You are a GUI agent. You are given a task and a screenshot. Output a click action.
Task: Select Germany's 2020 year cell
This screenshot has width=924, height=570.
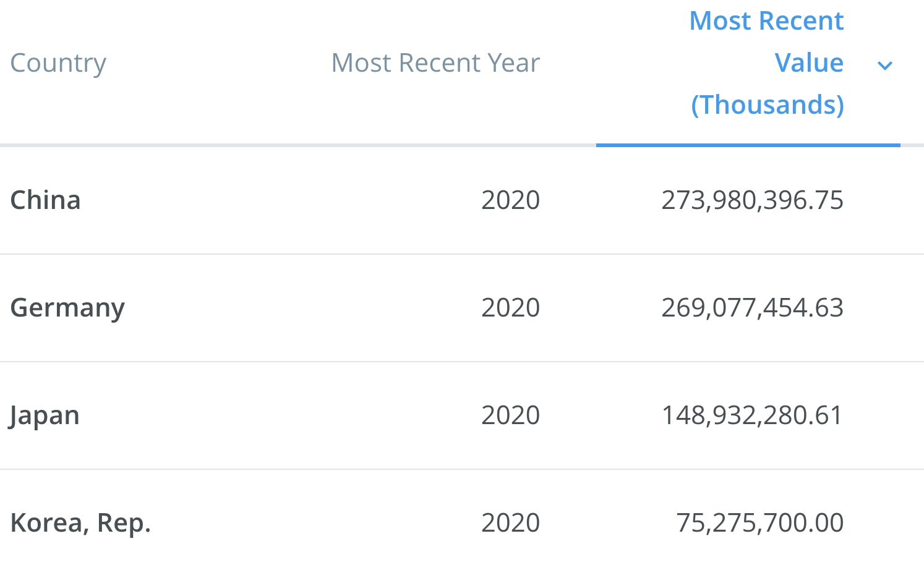[510, 308]
